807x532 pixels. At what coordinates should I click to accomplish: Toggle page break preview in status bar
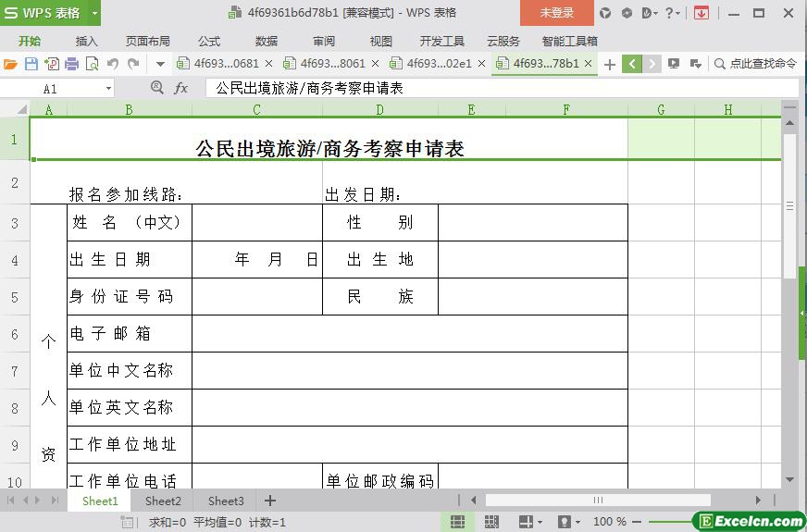pyautogui.click(x=490, y=522)
